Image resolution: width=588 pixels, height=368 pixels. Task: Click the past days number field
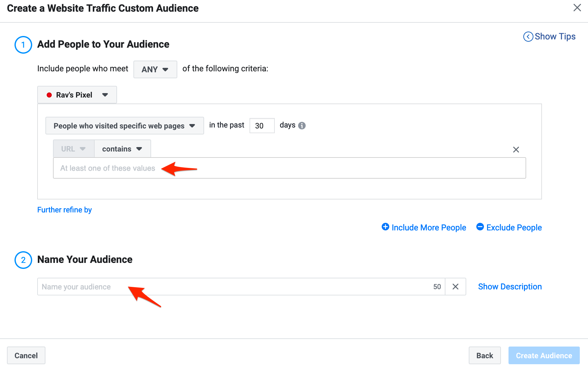[262, 126]
